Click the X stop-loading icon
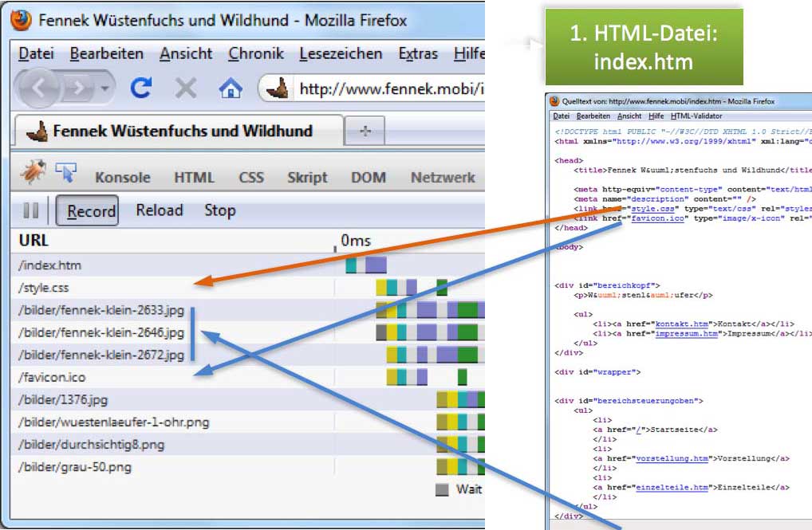 [x=186, y=88]
